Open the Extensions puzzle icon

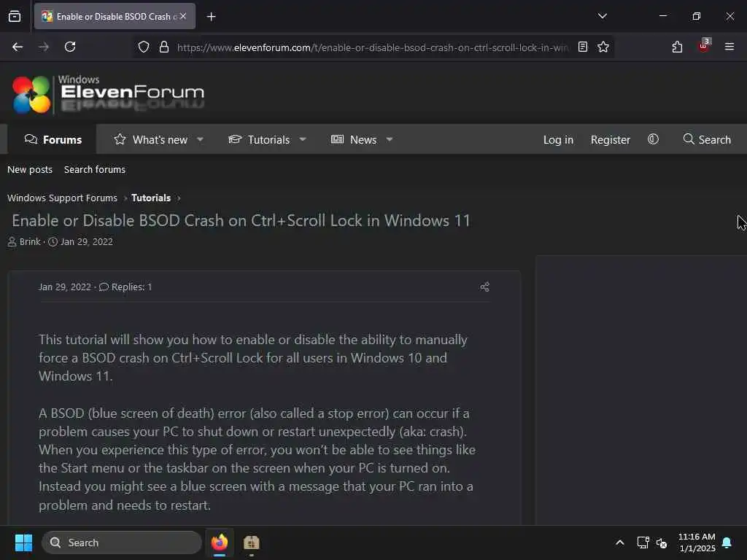click(x=677, y=47)
